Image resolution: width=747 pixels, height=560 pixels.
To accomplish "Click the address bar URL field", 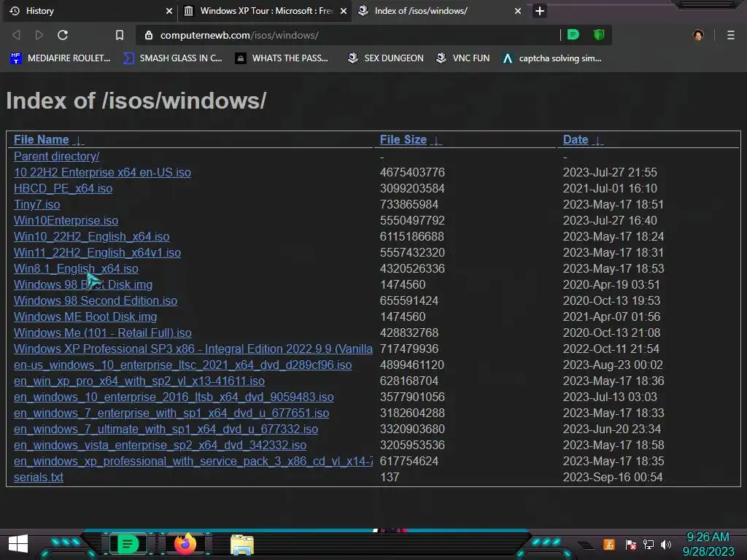I will tap(348, 35).
